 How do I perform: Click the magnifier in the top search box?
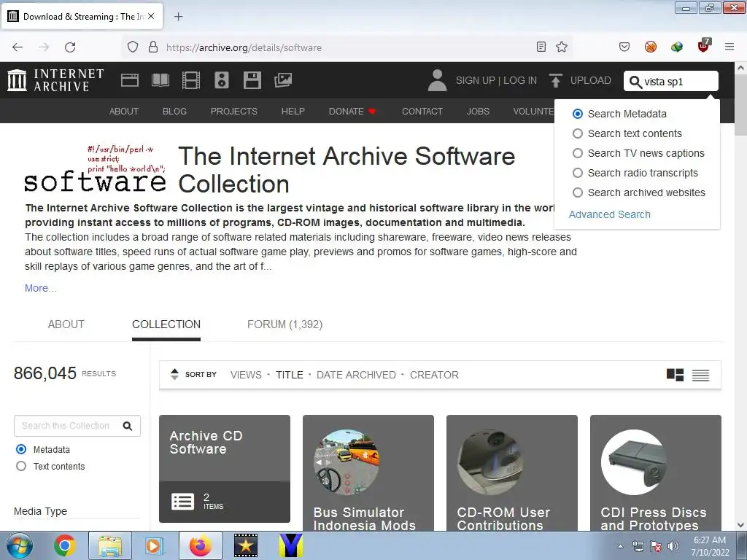tap(635, 82)
